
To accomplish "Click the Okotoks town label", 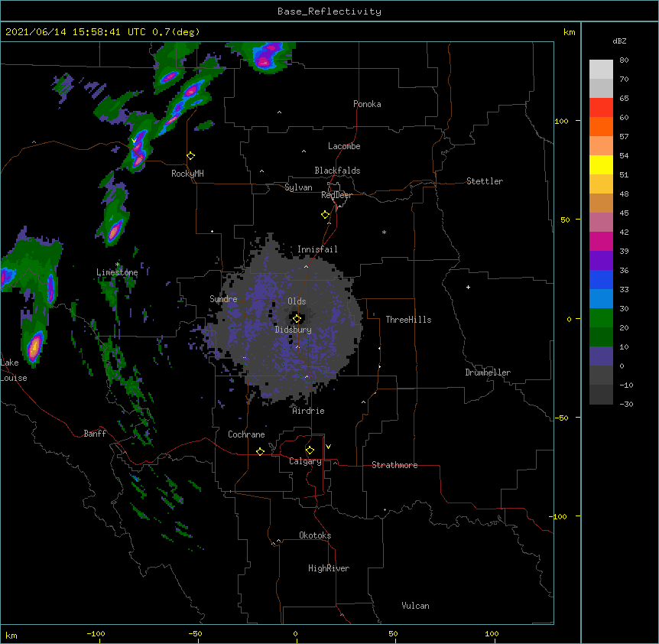I will click(315, 535).
